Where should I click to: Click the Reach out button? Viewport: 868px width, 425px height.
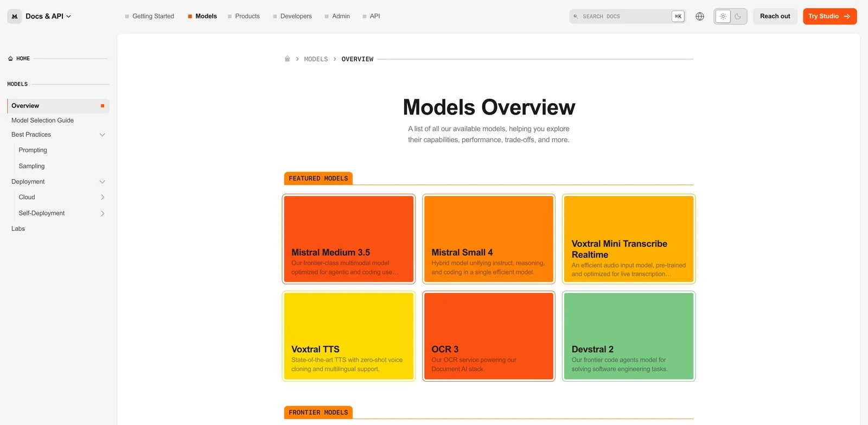pos(775,16)
